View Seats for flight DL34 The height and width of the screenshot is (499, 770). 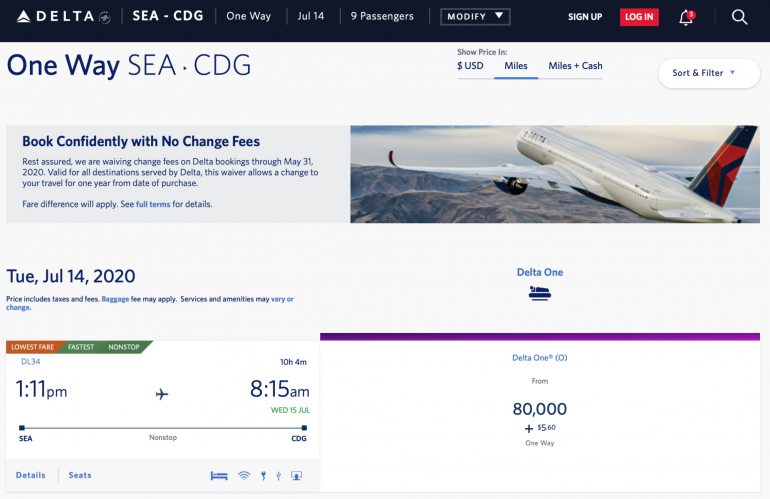80,475
